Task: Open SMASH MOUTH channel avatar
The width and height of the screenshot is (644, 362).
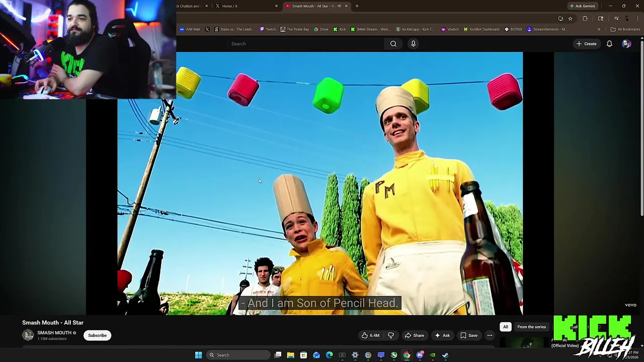Action: point(28,335)
